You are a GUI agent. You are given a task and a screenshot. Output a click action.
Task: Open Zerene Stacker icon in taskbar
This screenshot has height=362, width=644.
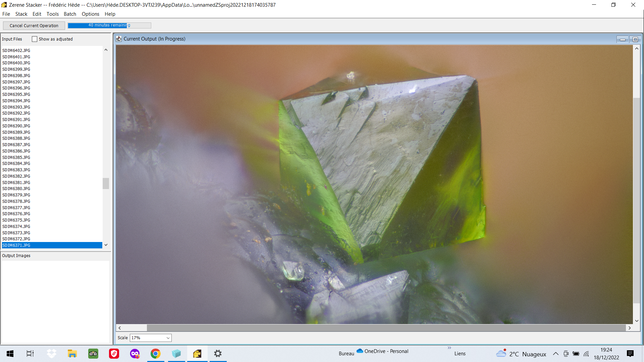click(x=197, y=354)
